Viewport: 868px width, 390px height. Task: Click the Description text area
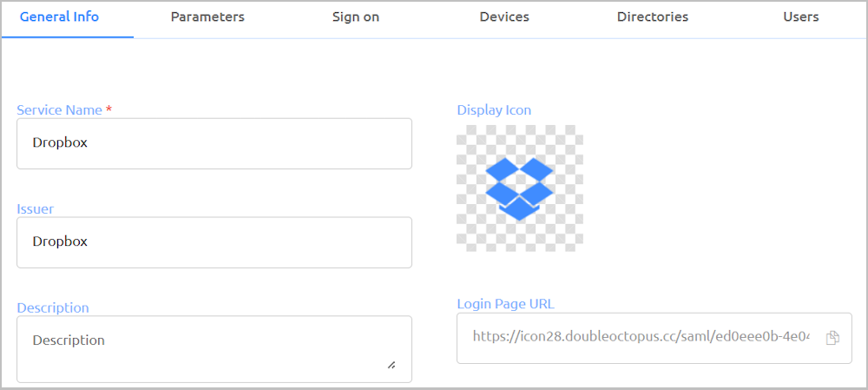(214, 349)
